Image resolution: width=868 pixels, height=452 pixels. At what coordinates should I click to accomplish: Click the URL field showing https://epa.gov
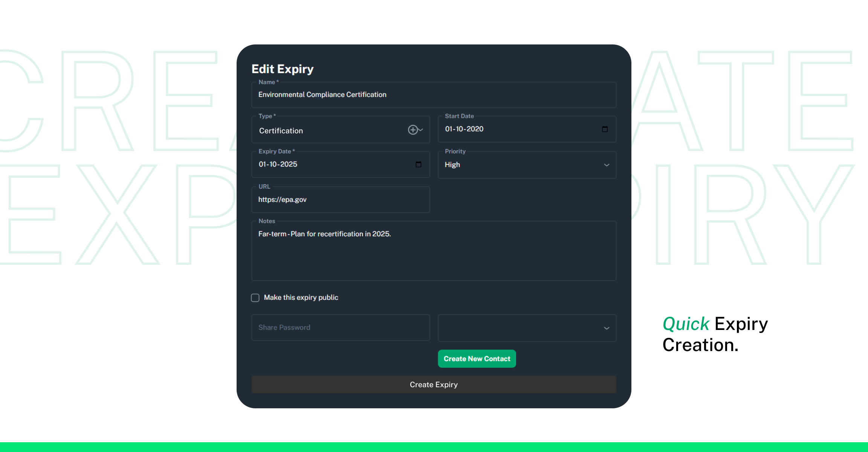(341, 199)
